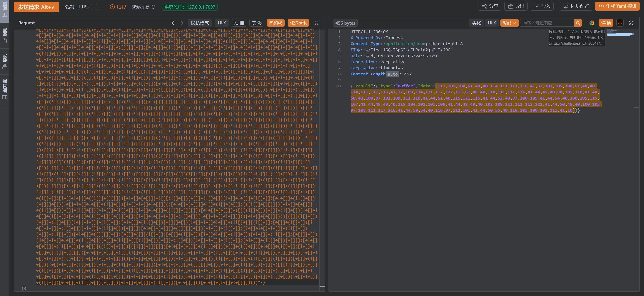Click 美化 beautify in Request panel
Screen dimensions: 644x296
(x=257, y=23)
